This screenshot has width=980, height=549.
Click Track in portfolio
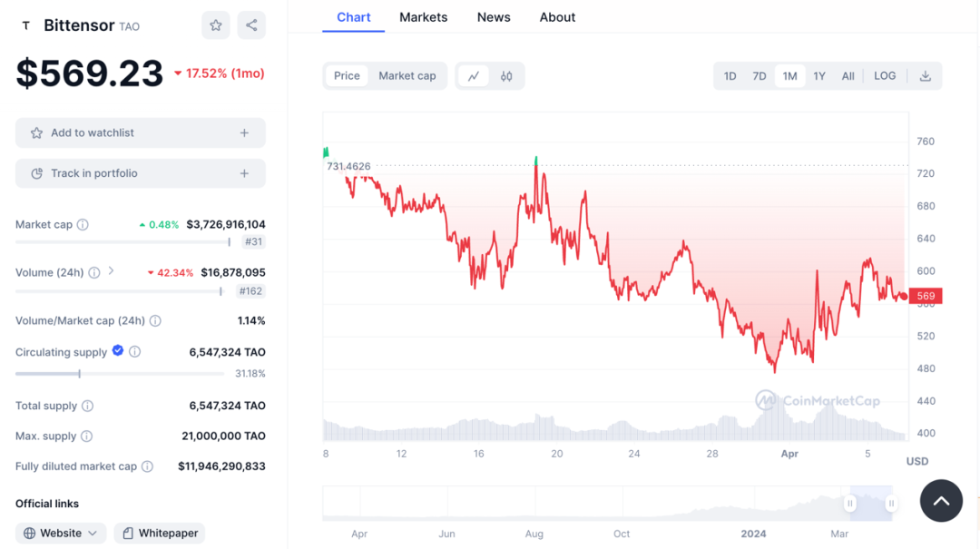pyautogui.click(x=141, y=173)
